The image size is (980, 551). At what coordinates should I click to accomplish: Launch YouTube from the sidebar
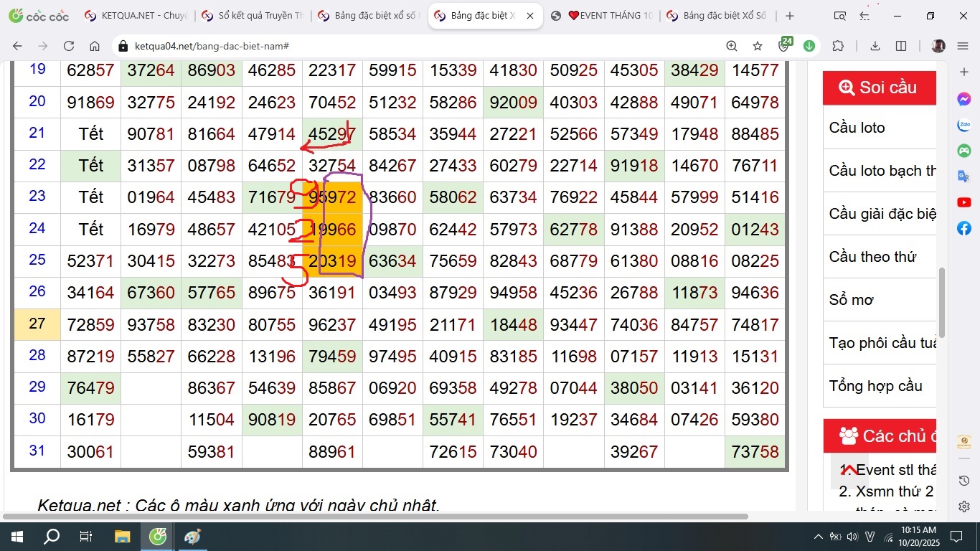[964, 203]
